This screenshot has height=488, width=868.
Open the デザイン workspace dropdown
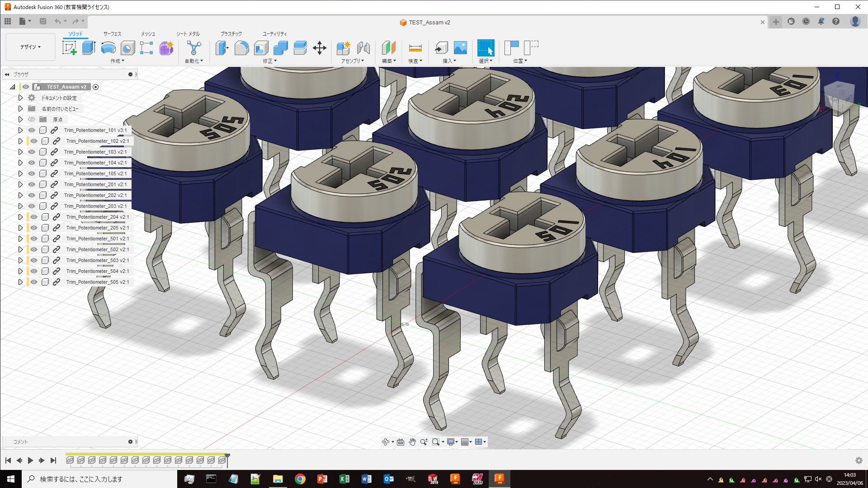(x=30, y=47)
